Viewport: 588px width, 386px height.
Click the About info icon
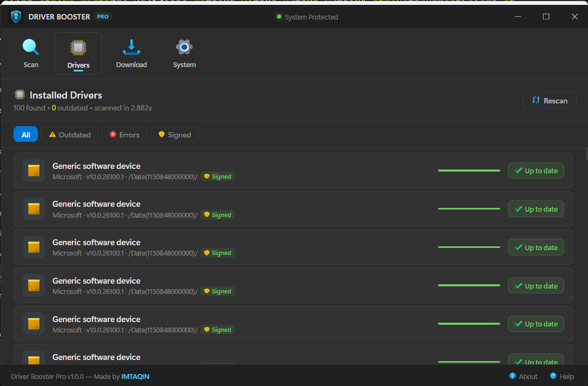click(x=512, y=376)
